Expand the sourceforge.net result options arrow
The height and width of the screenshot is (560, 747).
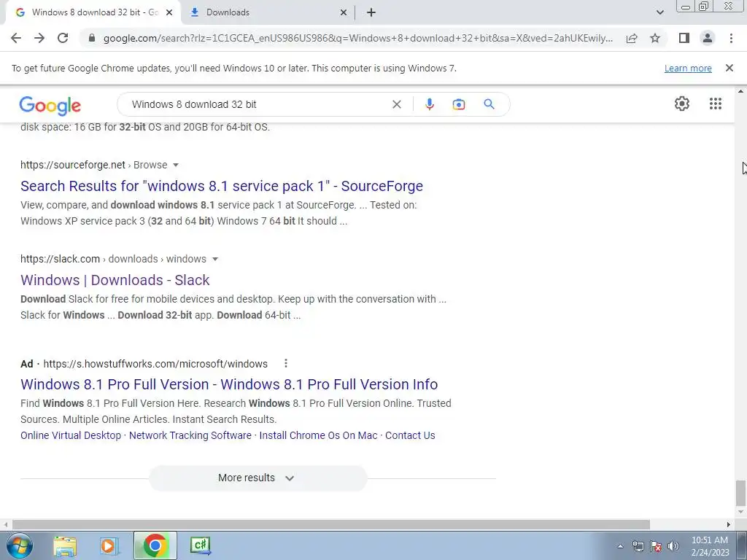click(175, 166)
